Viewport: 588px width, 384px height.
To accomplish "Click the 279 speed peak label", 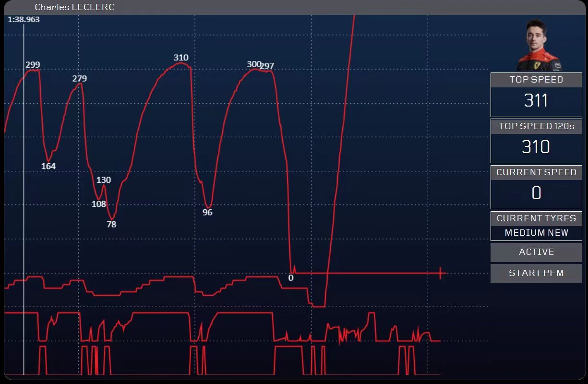I will pyautogui.click(x=80, y=79).
